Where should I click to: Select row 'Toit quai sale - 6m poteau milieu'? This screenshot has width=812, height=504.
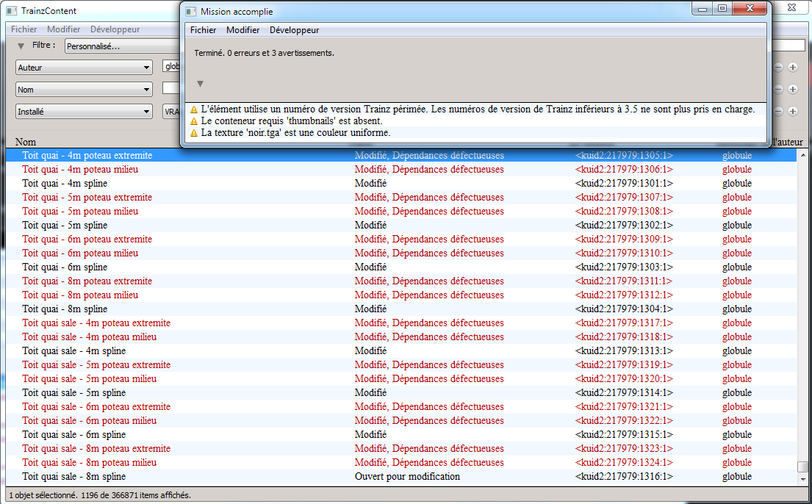coord(401,421)
